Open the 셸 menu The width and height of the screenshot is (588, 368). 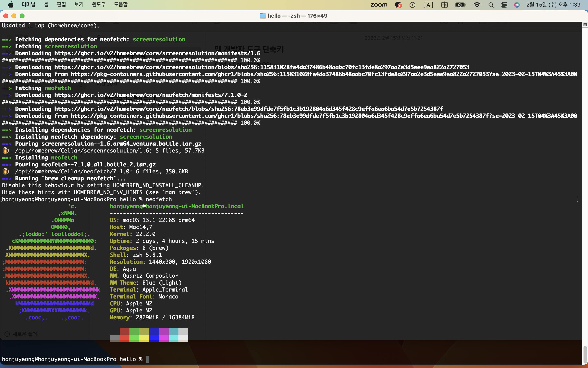click(46, 5)
